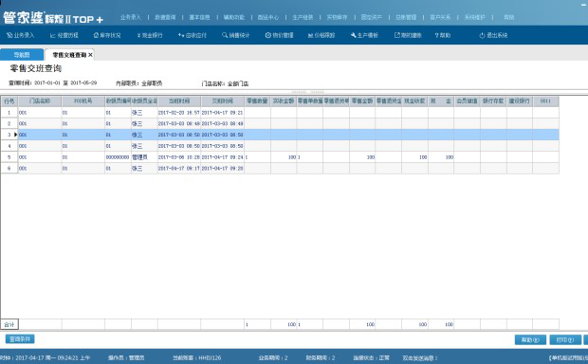This screenshot has width=588, height=364.
Task: Open 业务录入 in the top menu bar
Action: (x=131, y=17)
